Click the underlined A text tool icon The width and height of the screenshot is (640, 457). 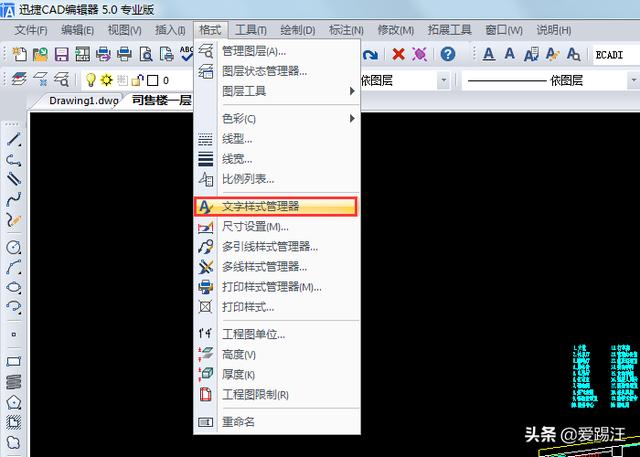(x=489, y=54)
